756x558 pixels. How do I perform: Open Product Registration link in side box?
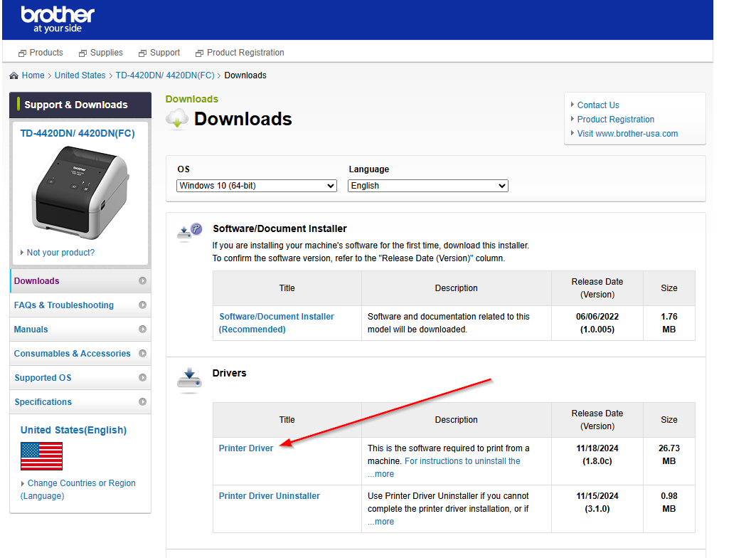coord(616,120)
